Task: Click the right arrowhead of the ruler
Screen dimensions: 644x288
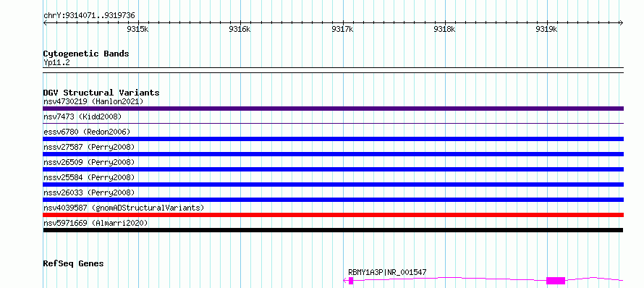Action: (622, 23)
